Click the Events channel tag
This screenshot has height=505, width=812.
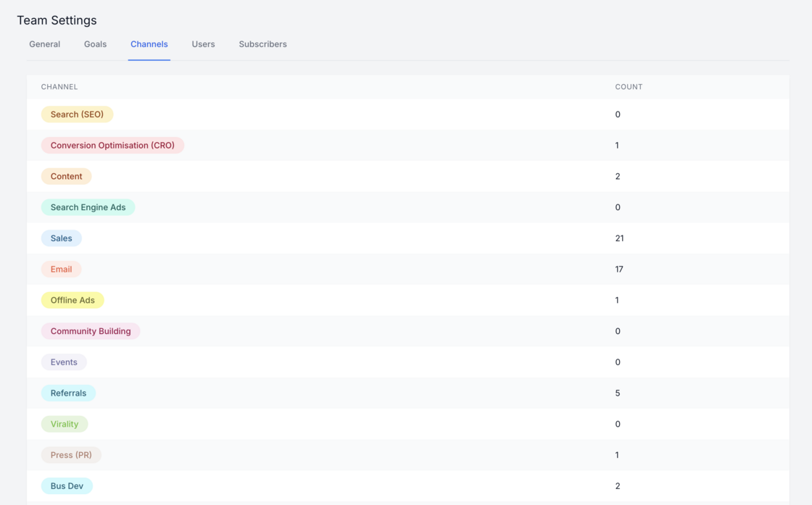64,363
